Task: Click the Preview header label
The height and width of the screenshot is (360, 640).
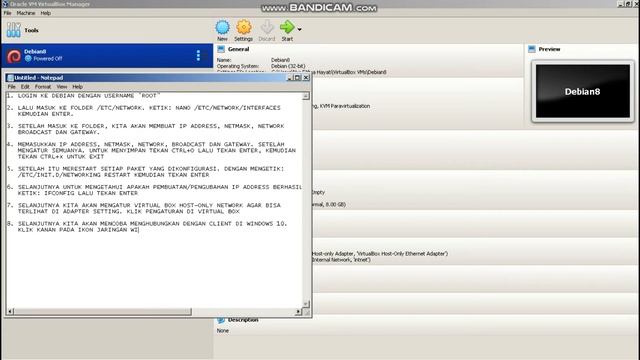Action: (549, 49)
